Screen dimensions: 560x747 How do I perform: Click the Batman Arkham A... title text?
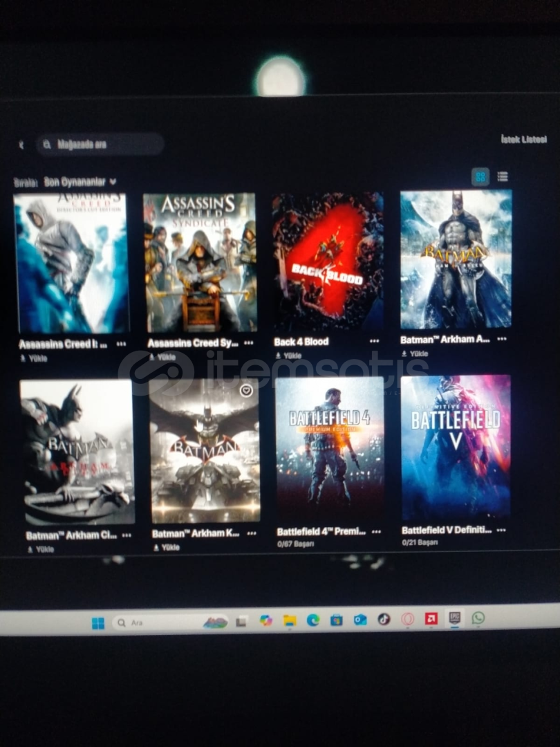click(x=445, y=340)
